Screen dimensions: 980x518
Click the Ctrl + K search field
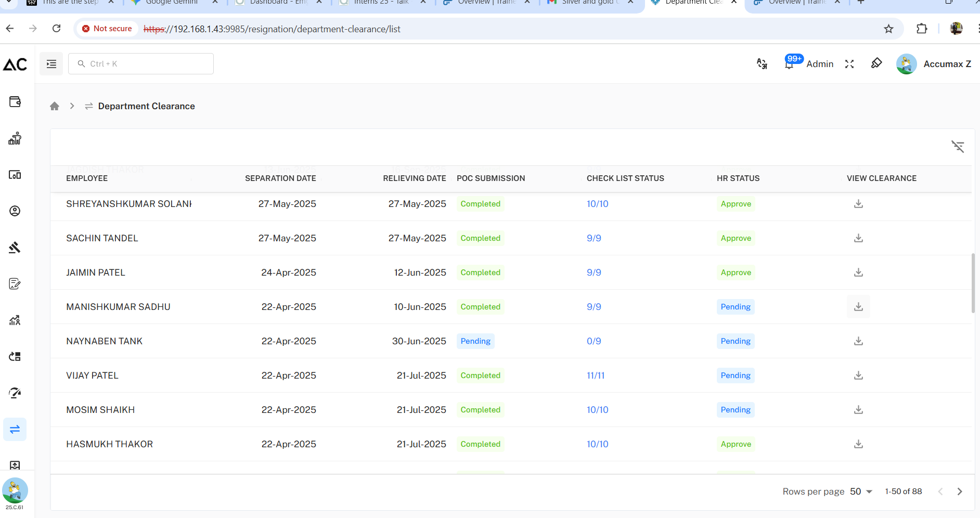point(141,64)
